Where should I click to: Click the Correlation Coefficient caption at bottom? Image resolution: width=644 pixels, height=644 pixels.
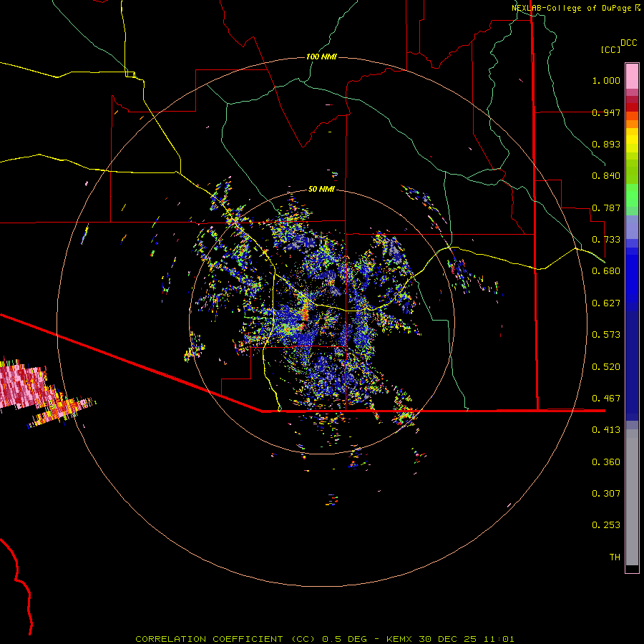[x=324, y=639]
